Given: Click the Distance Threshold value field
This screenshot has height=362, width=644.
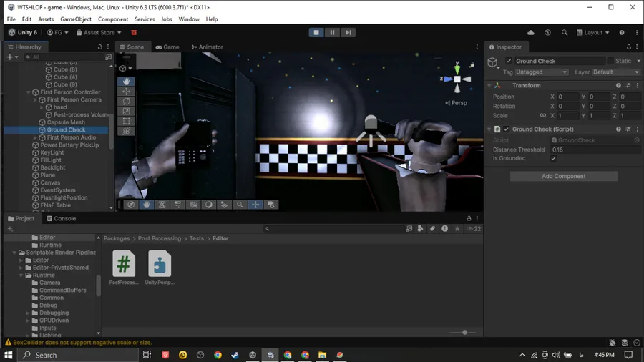Looking at the screenshot, I should point(595,150).
